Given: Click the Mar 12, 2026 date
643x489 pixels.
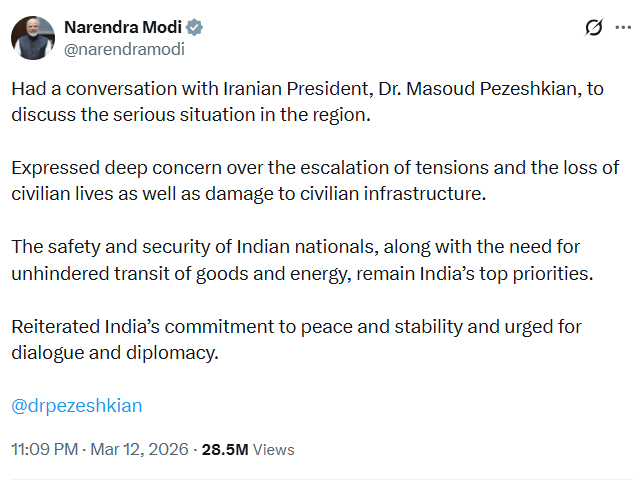Looking at the screenshot, I should tap(137, 449).
